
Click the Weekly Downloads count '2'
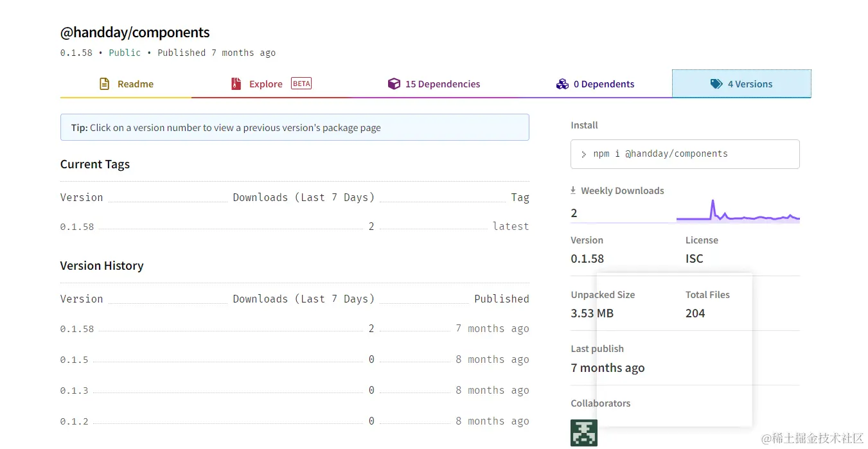574,213
